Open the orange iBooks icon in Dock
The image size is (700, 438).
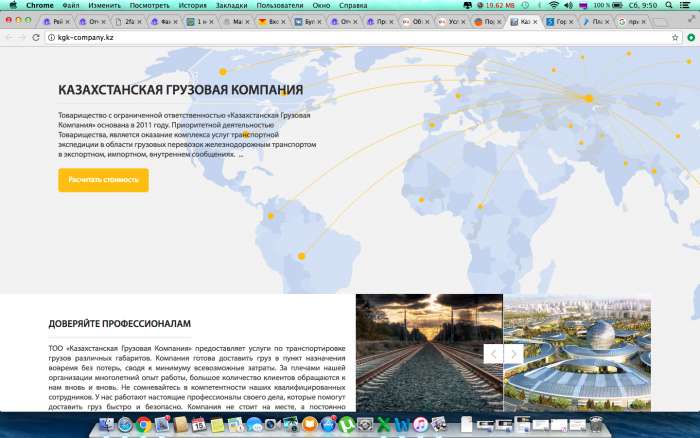pyautogui.click(x=309, y=424)
